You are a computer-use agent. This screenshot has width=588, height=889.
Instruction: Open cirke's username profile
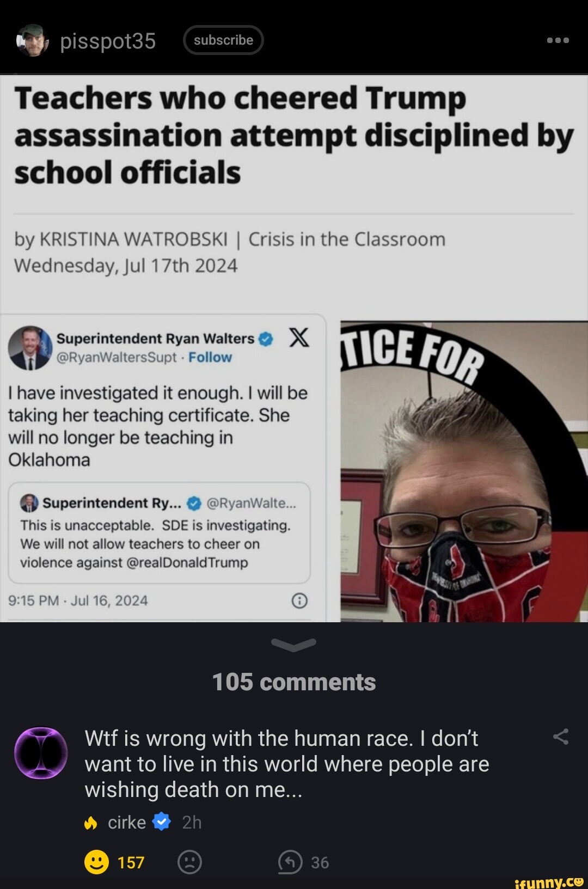coord(126,822)
